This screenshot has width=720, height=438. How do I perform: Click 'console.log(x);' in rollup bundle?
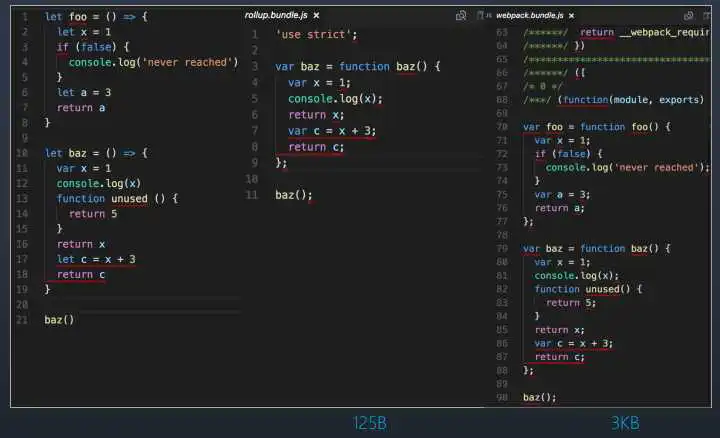[x=335, y=99]
